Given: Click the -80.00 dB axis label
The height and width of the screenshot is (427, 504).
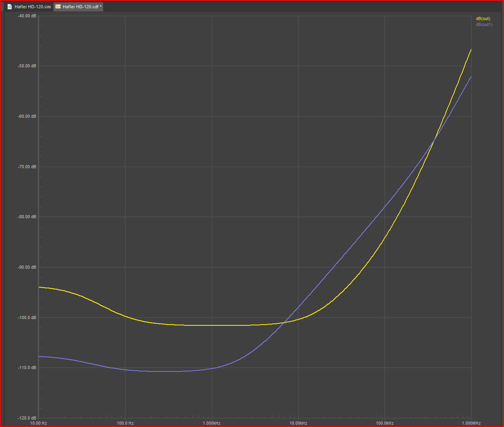Looking at the screenshot, I should pos(27,217).
